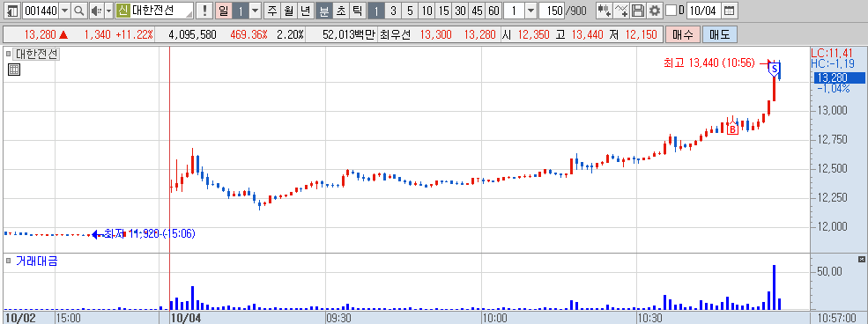Expand the stock code 001440 dropdown
Viewport: 868px width, 324px height.
click(x=64, y=11)
